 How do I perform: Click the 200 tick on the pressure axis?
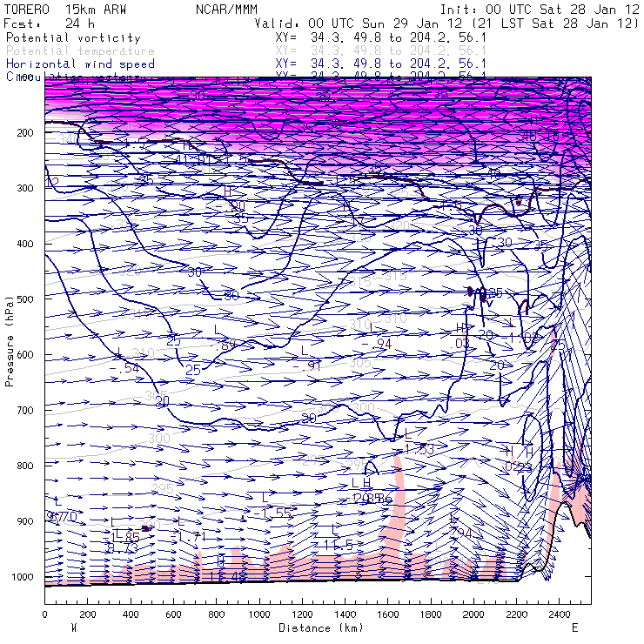pyautogui.click(x=25, y=132)
